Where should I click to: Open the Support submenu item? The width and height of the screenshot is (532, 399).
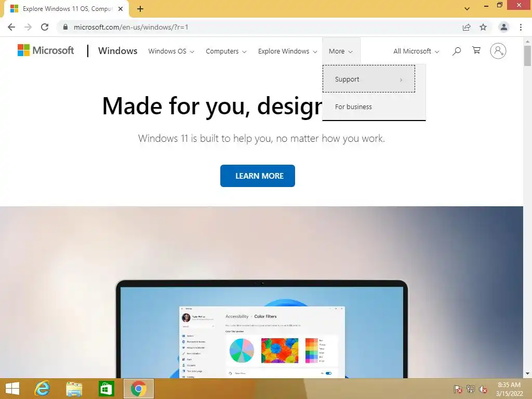point(369,79)
